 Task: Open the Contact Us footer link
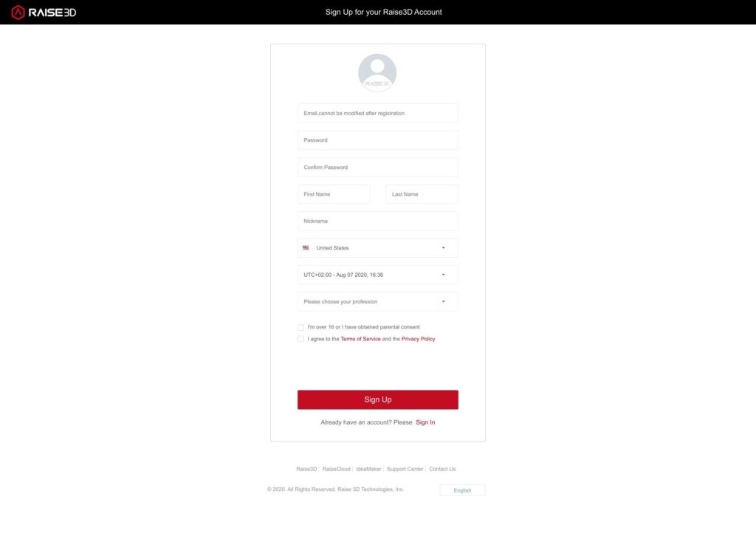tap(442, 469)
